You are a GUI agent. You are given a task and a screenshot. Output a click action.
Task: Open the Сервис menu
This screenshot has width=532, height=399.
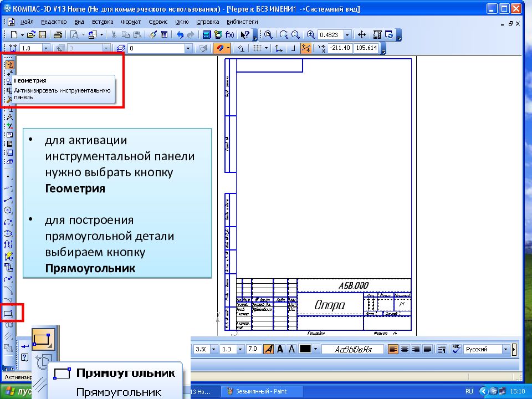(158, 22)
